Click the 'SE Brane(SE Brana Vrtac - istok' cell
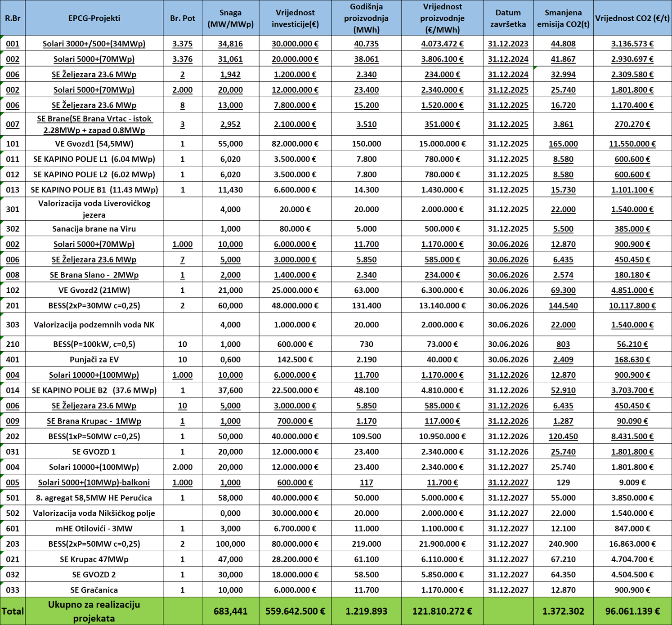672x625 pixels. click(x=94, y=124)
